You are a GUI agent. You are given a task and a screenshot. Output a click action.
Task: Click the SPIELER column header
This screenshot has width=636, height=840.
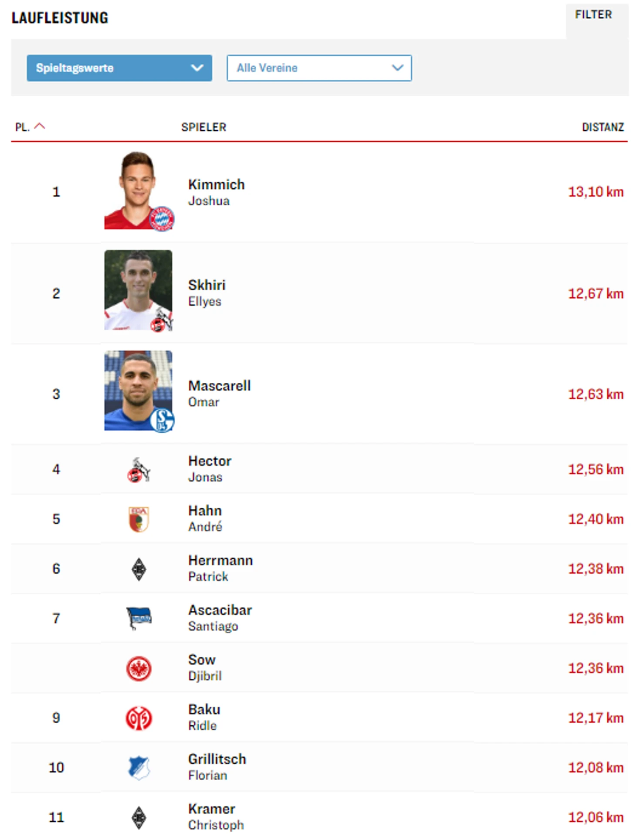click(x=203, y=127)
